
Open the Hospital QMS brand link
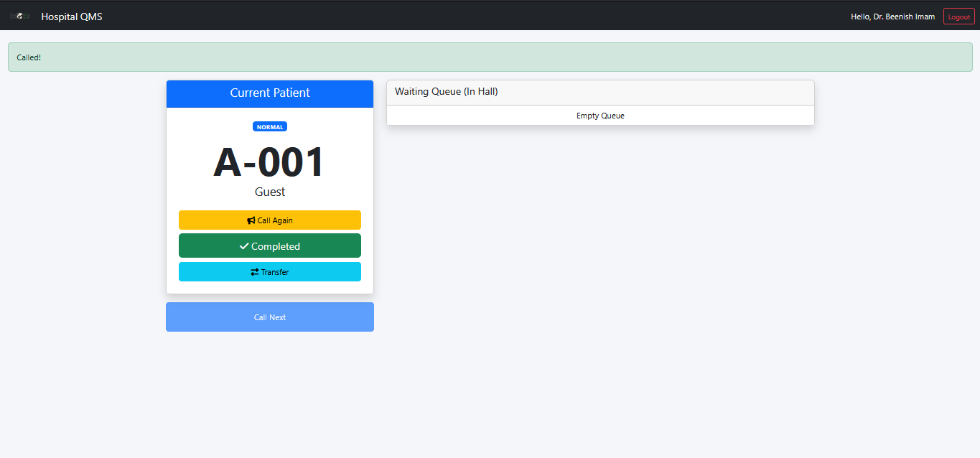(x=72, y=17)
